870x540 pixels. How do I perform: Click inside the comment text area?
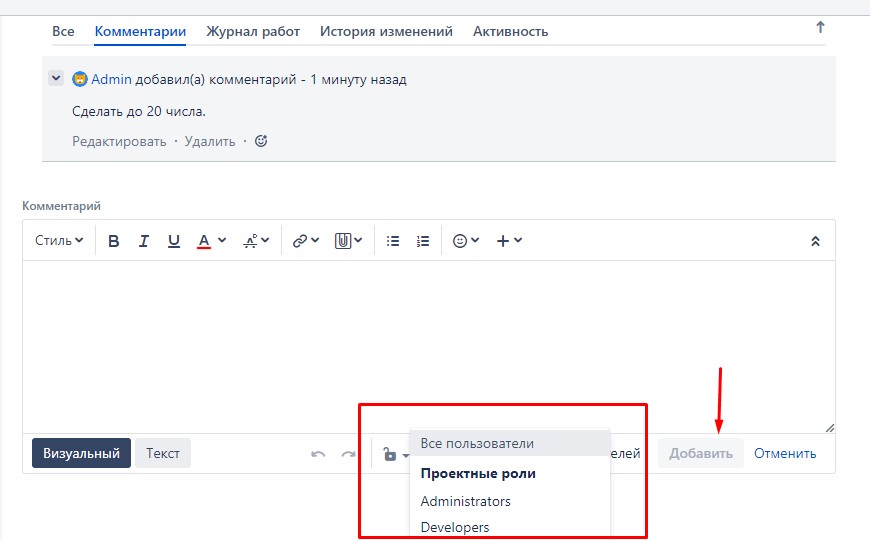tap(429, 347)
